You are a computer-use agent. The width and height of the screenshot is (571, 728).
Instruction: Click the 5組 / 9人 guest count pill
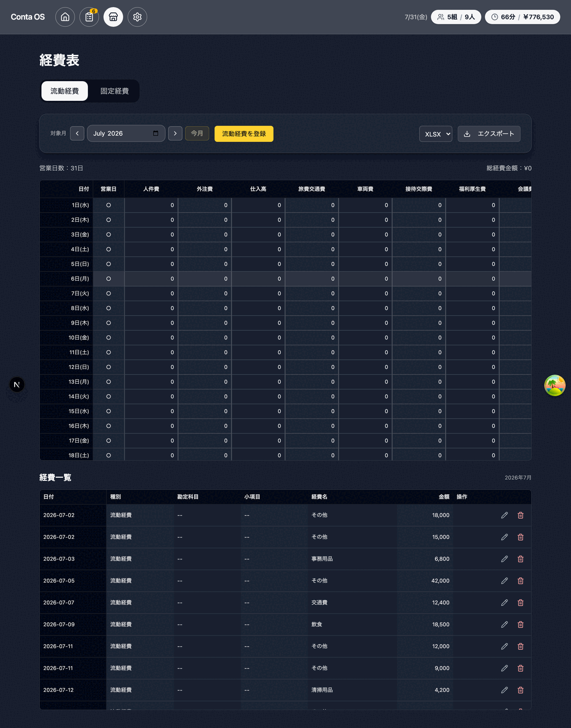(456, 17)
